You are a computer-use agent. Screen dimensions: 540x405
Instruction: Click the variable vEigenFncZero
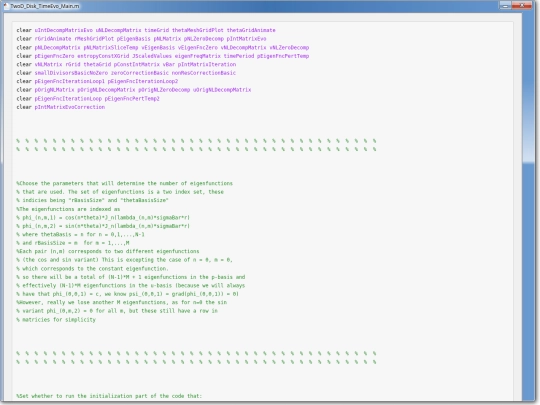point(198,48)
